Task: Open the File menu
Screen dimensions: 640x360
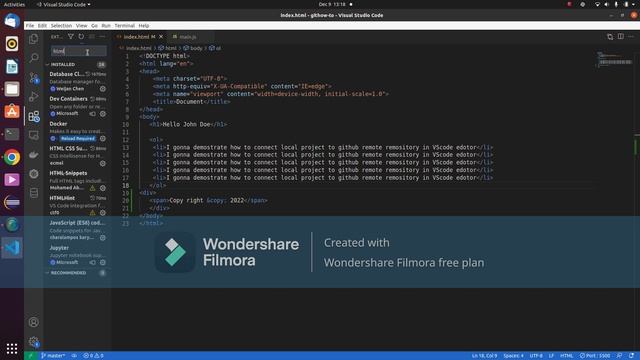Action: (30, 26)
